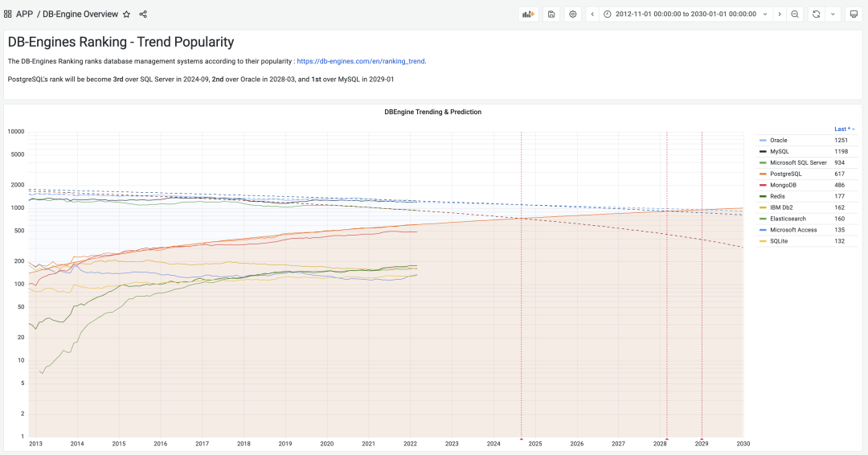The image size is (868, 455).
Task: Share the dashboard via the share icon
Action: (143, 14)
